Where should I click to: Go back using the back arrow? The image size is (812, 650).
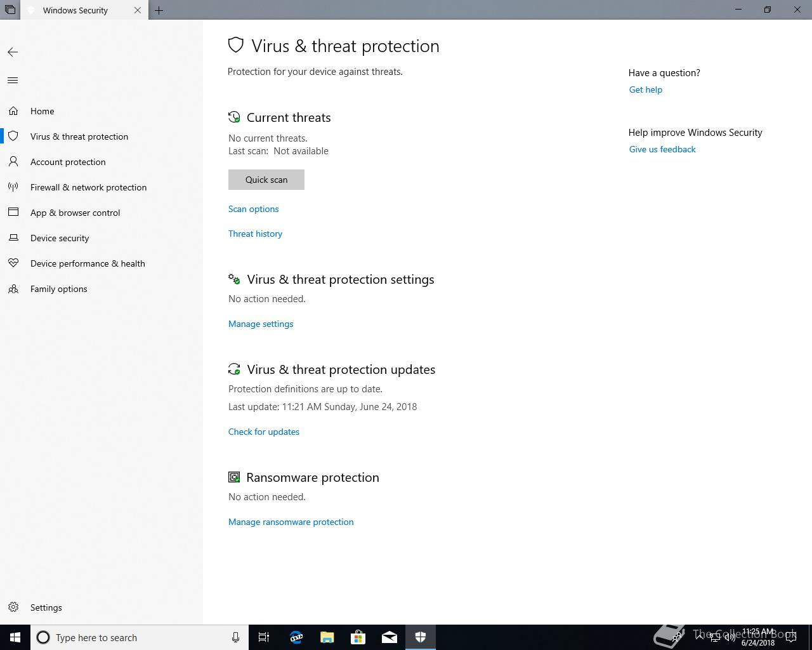(x=13, y=52)
